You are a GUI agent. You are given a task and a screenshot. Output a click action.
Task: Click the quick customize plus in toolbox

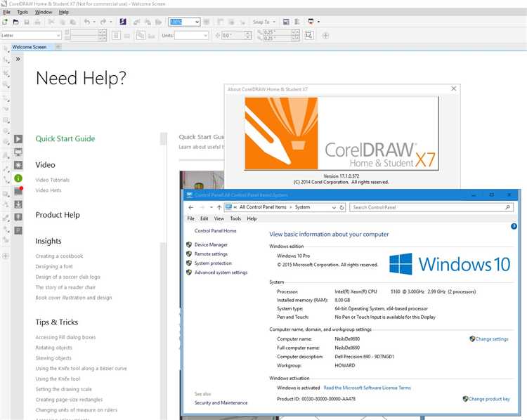[6, 256]
